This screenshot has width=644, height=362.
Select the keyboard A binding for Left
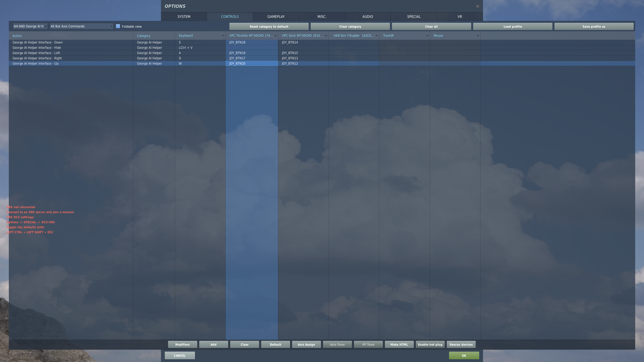pyautogui.click(x=200, y=53)
